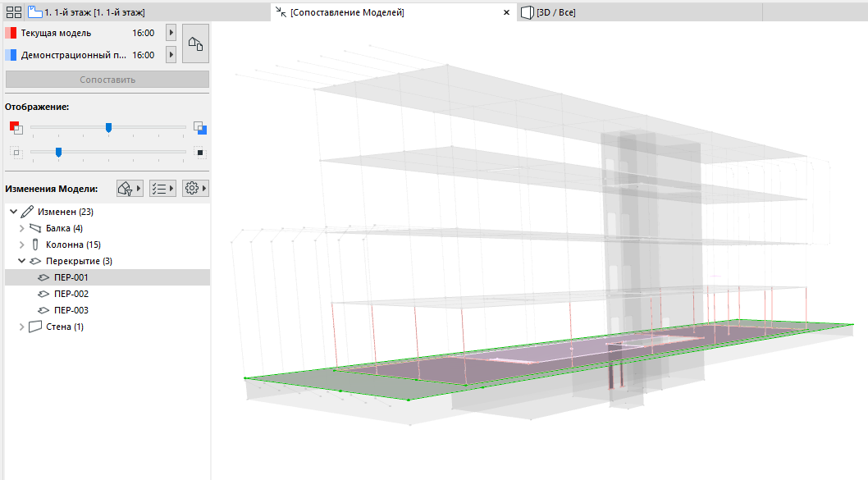Click the 16:00 time for Текущая модель
868x480 pixels.
pyautogui.click(x=144, y=33)
